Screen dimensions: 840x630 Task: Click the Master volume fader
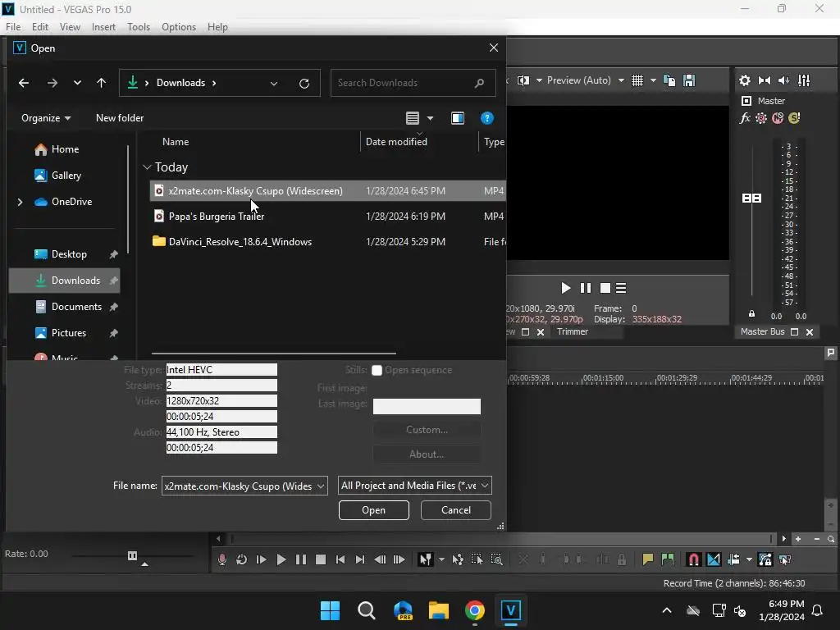click(751, 199)
